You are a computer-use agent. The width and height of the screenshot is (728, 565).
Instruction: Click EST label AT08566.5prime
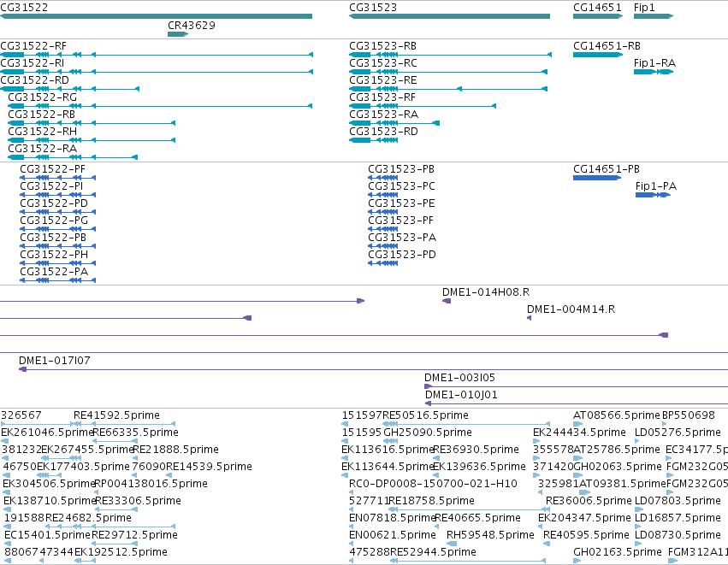pyautogui.click(x=617, y=415)
